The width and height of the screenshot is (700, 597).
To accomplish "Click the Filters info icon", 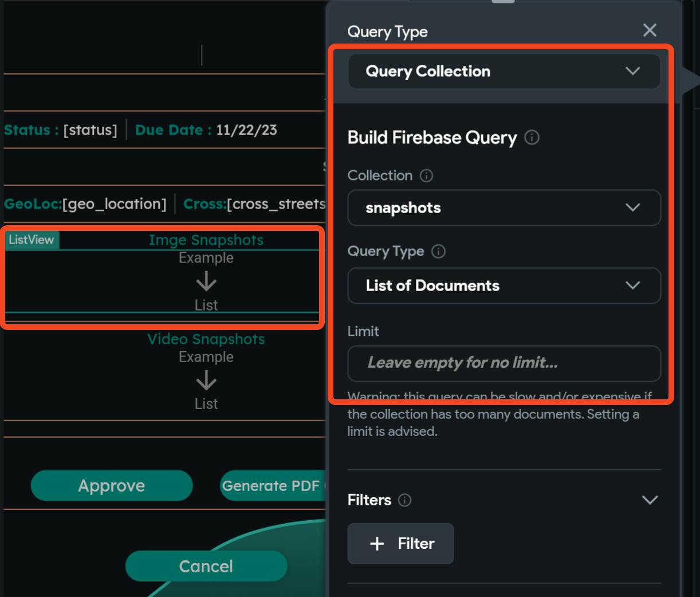I will click(404, 500).
